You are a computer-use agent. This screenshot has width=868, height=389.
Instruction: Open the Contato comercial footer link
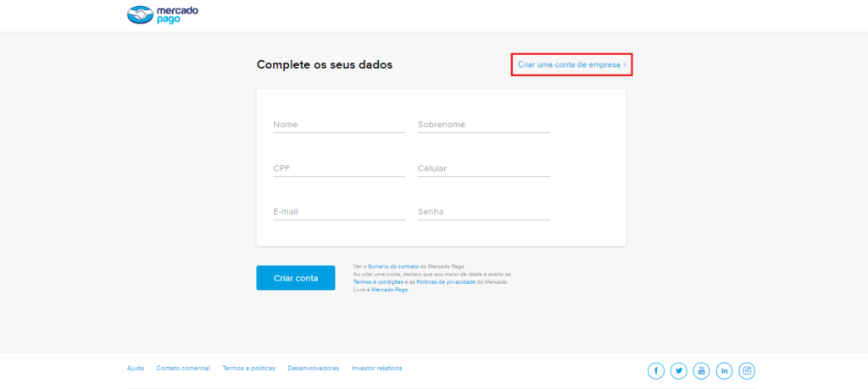tap(183, 368)
